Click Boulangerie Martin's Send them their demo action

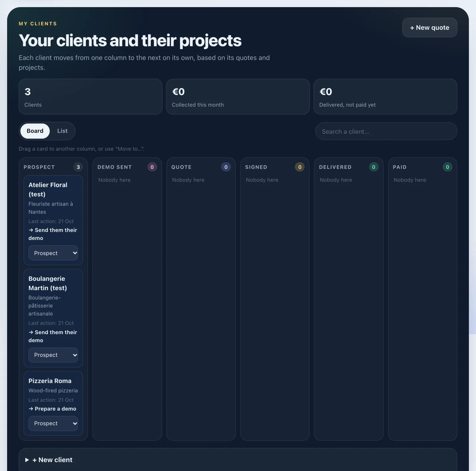[53, 336]
